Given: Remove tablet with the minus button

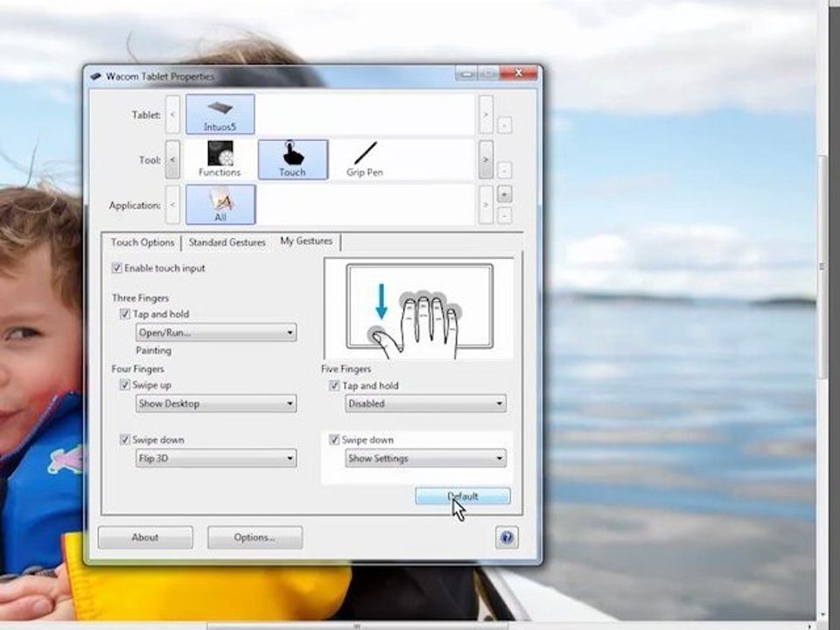Looking at the screenshot, I should pos(504,125).
